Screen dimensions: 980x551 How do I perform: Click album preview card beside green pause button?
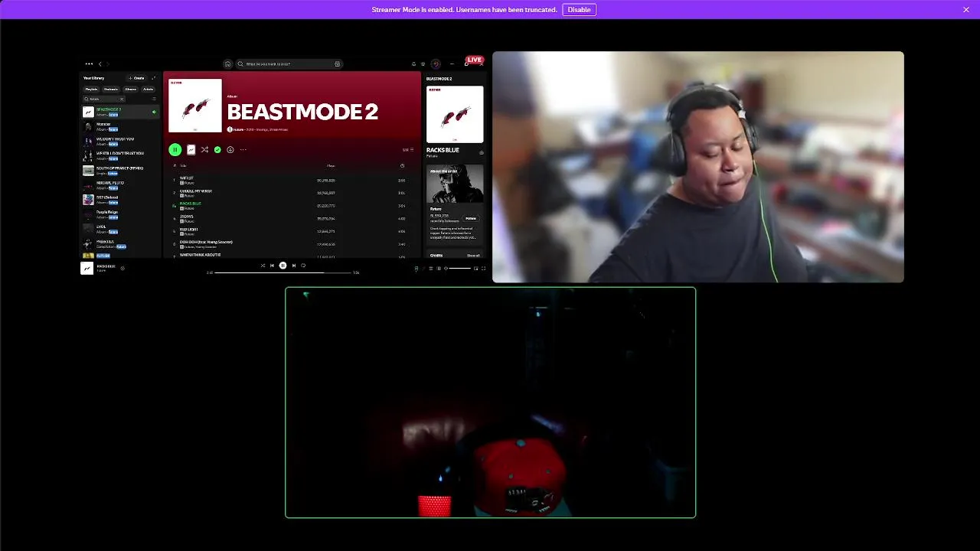click(x=191, y=150)
